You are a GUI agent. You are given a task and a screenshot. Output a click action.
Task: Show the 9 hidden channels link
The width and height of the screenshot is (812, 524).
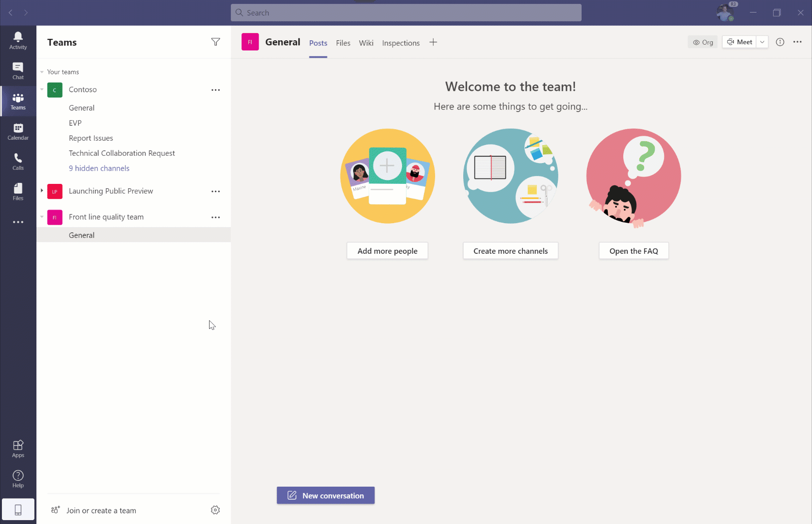pyautogui.click(x=99, y=168)
